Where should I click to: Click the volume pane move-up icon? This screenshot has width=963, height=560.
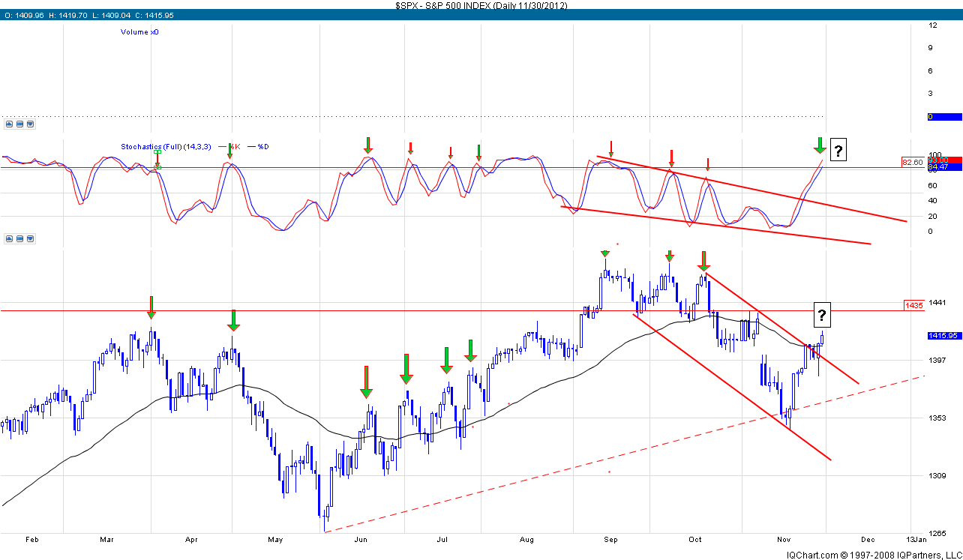(x=9, y=124)
